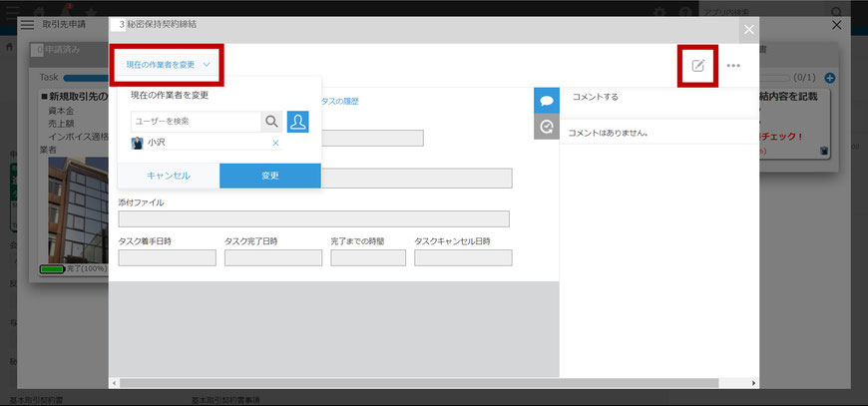This screenshot has width=868, height=406.
Task: Click the magnifier user search icon
Action: pyautogui.click(x=271, y=122)
